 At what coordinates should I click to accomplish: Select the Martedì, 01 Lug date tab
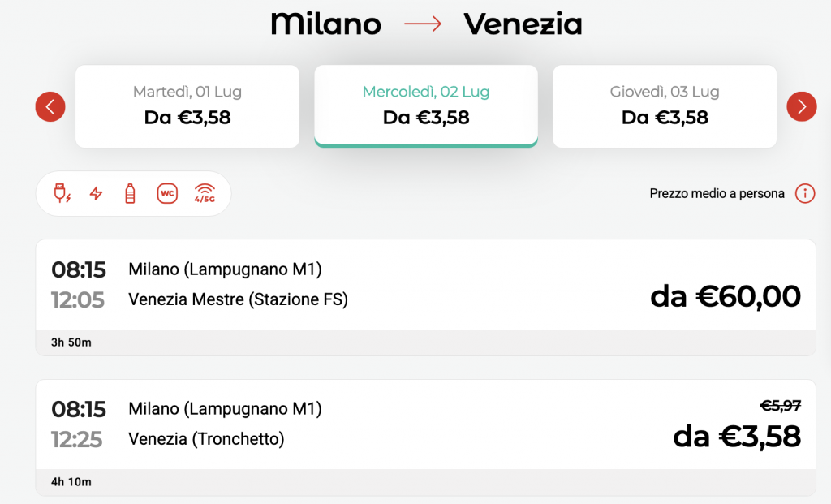click(187, 106)
